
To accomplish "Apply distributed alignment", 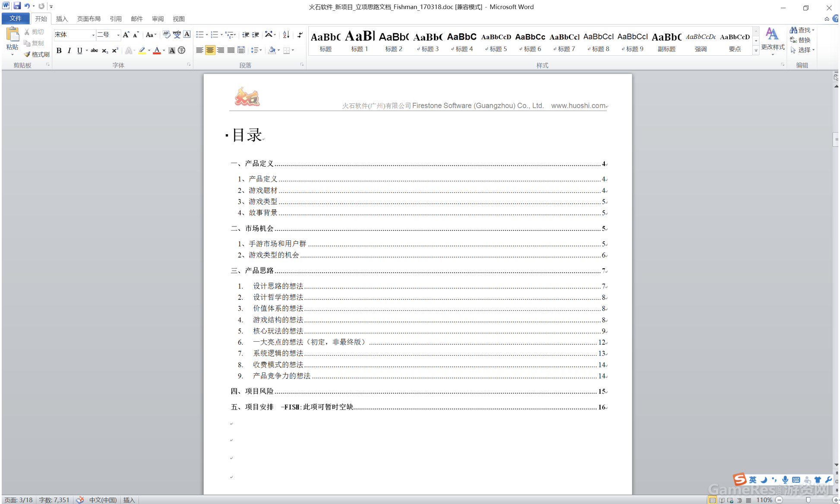I will tap(241, 50).
